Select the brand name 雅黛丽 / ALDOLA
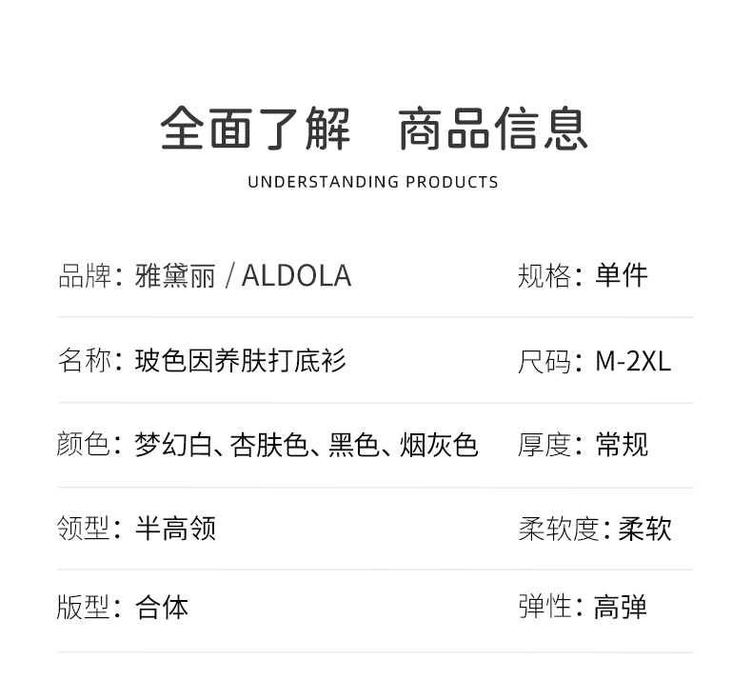Image resolution: width=752 pixels, height=700 pixels. coord(244,276)
